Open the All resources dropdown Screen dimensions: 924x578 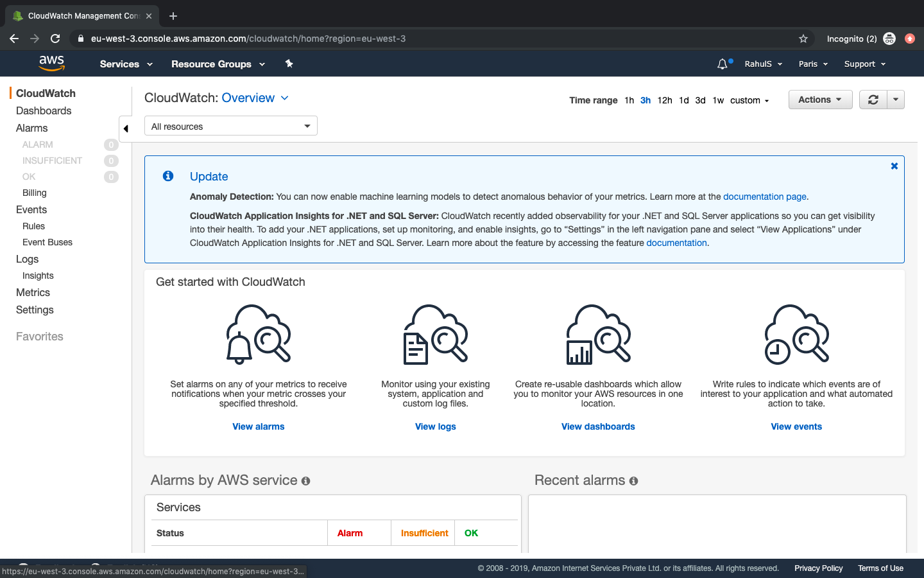[230, 125]
